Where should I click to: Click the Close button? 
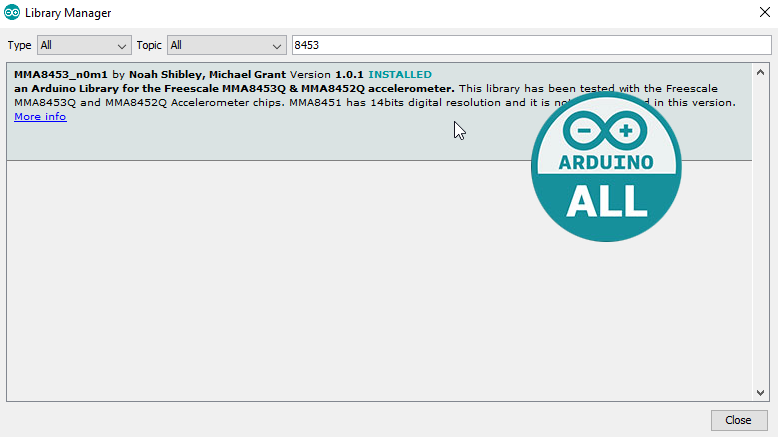click(738, 420)
